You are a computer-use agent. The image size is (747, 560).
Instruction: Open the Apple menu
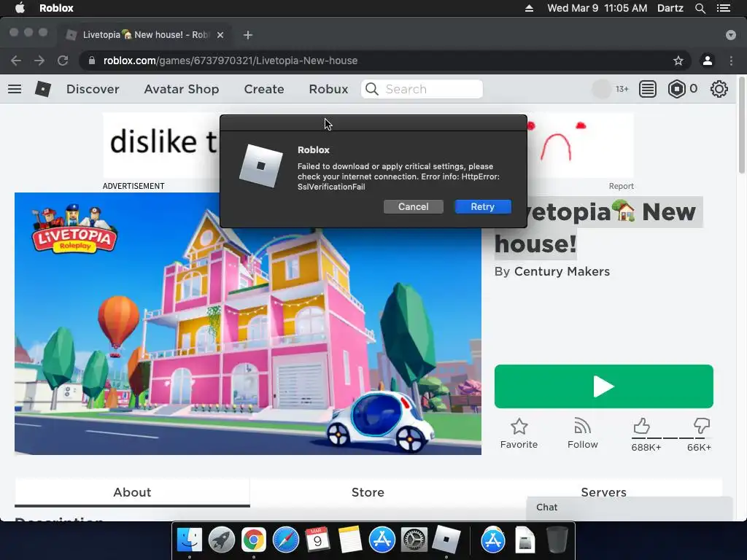pyautogui.click(x=20, y=8)
